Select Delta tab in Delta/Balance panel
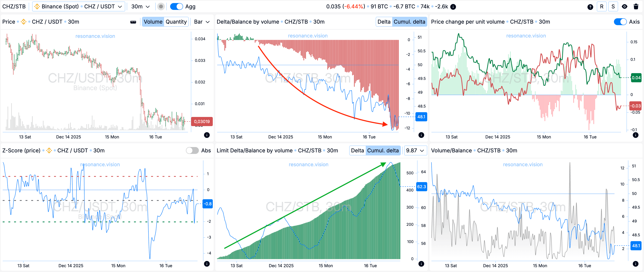Viewport: 644px width, 272px height. pos(384,22)
